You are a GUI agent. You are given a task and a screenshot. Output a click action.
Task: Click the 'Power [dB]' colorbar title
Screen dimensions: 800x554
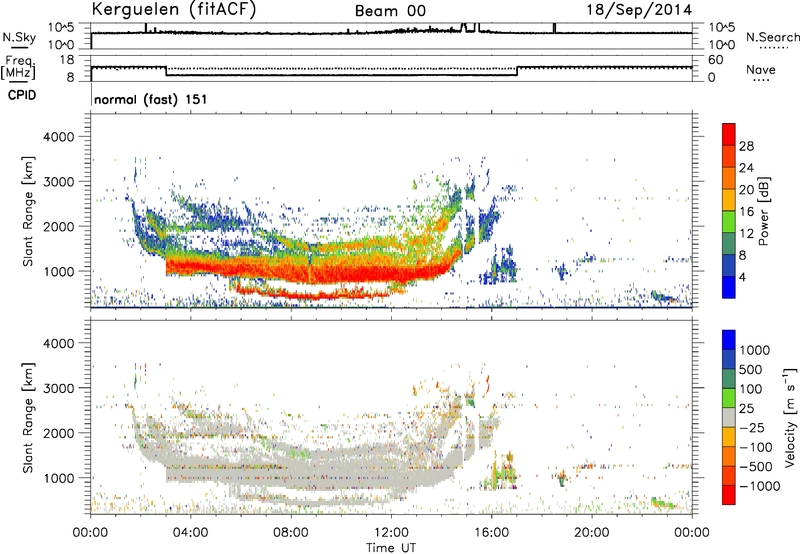pyautogui.click(x=763, y=211)
